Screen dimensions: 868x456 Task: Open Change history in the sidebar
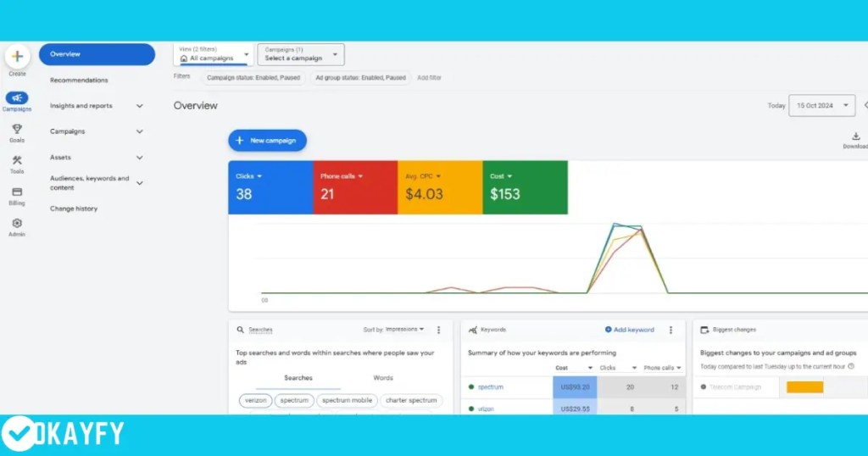[x=74, y=209]
